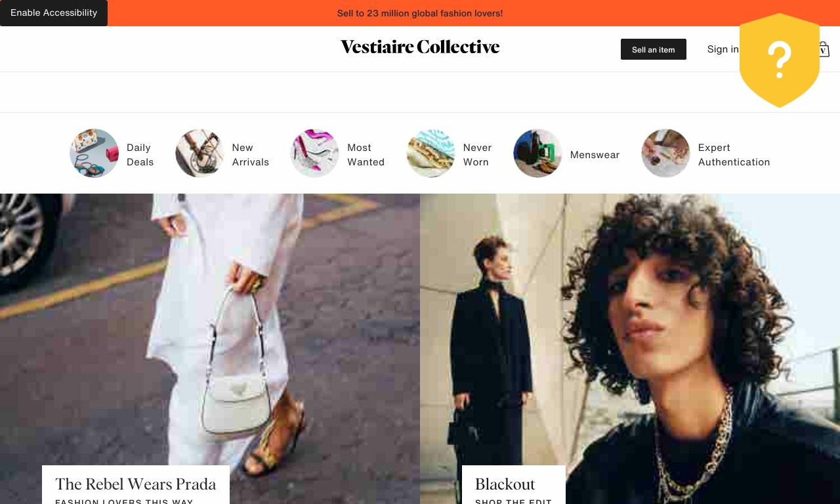Open the New Arrivals circle thumbnail
The width and height of the screenshot is (840, 504).
(199, 153)
